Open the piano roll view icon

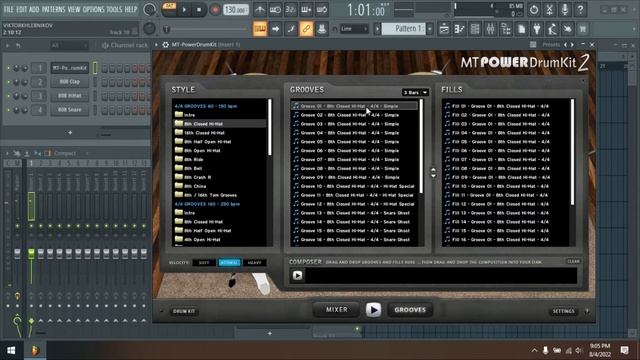click(x=460, y=29)
